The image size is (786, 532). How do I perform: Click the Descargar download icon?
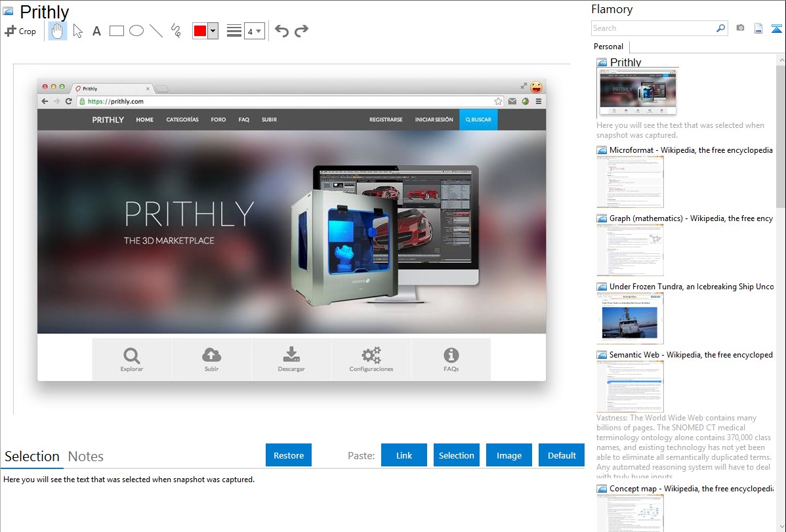[x=291, y=354]
